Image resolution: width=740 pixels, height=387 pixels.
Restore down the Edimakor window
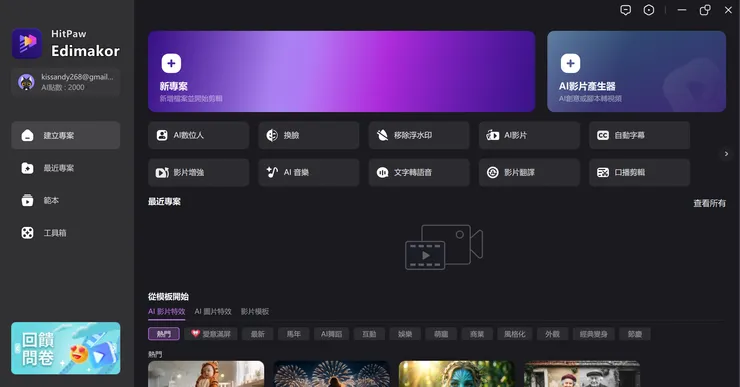(705, 10)
